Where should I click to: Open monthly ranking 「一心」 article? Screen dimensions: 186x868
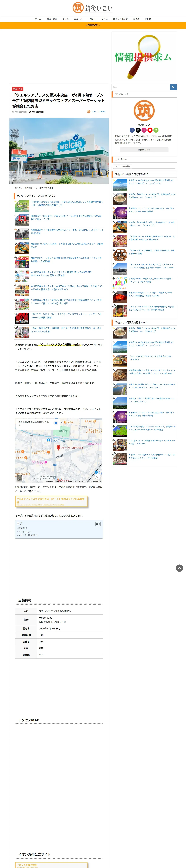[150, 358]
